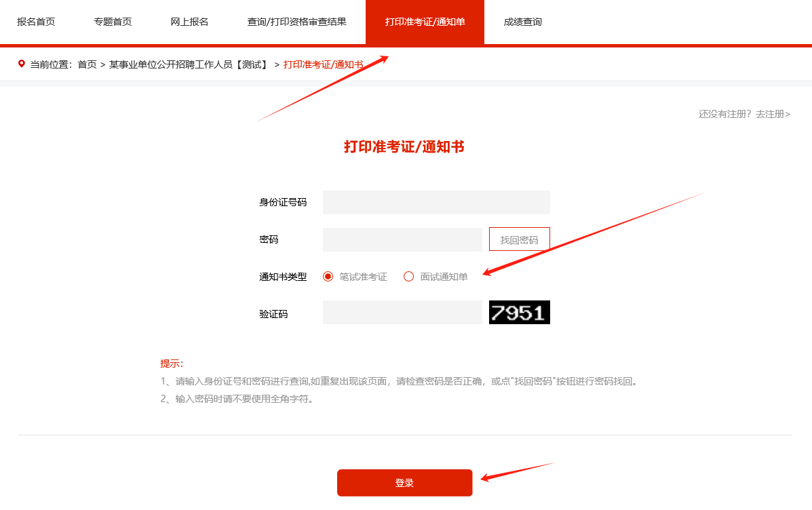Viewport: 812px width, 510px height.
Task: Click 首页 in the breadcrumb
Action: coord(87,64)
